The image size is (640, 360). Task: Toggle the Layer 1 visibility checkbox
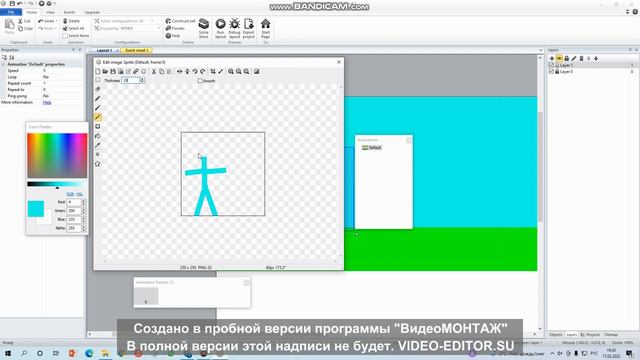click(x=551, y=65)
